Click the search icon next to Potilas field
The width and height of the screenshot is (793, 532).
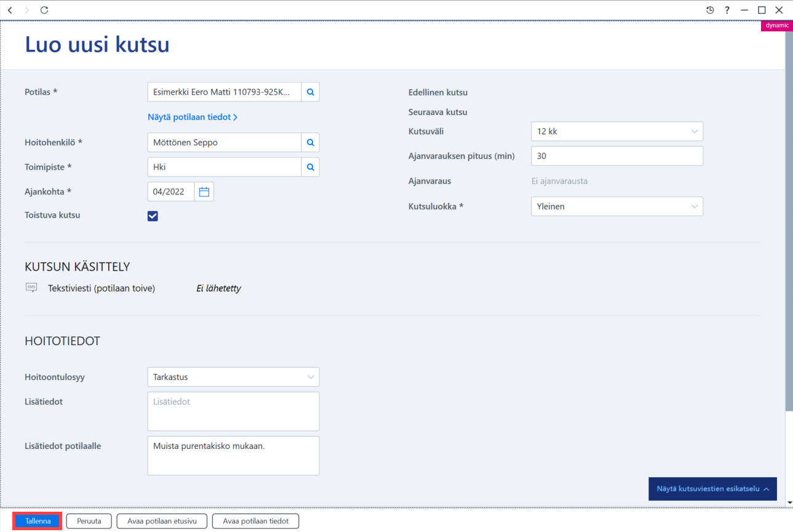(x=311, y=92)
